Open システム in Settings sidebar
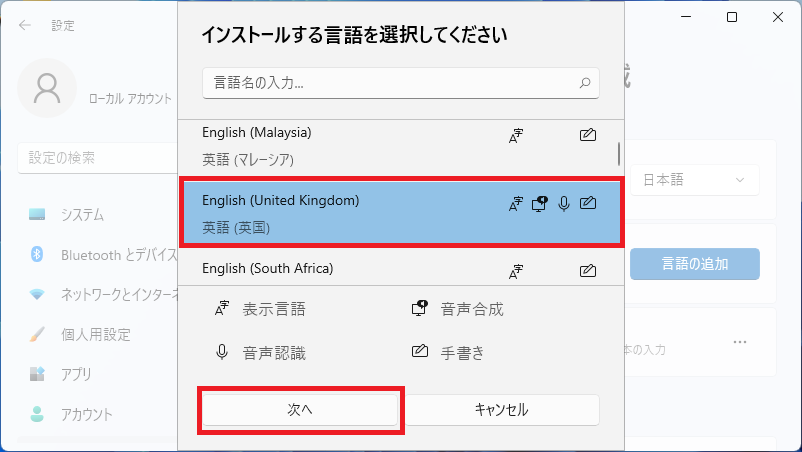This screenshot has width=802, height=452. click(82, 215)
